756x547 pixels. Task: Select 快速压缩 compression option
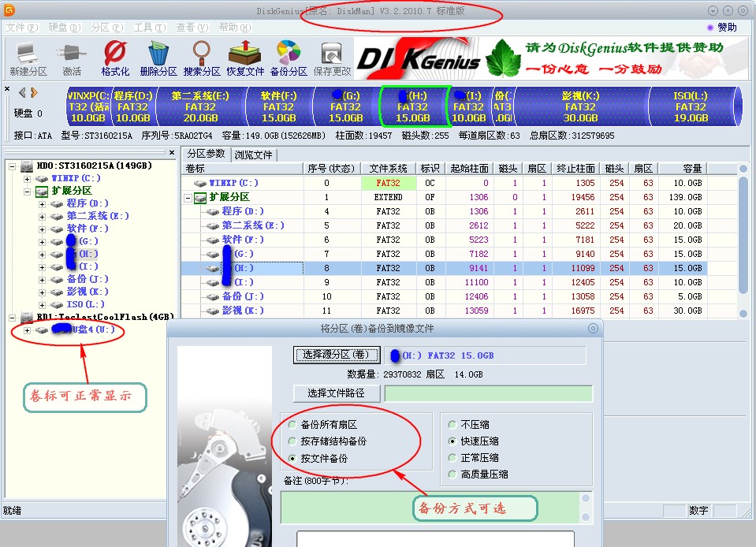click(x=452, y=441)
